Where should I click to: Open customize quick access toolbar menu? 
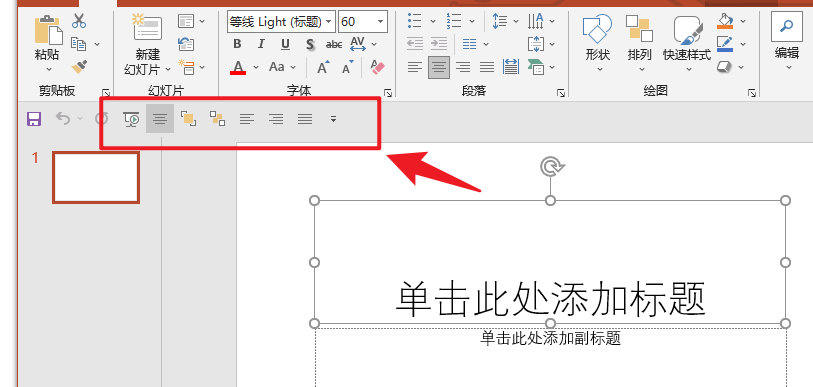[x=333, y=119]
